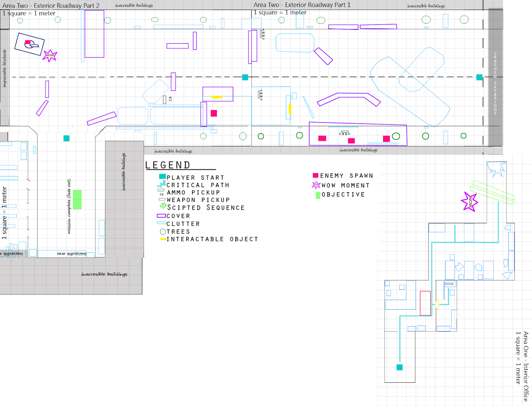The image size is (532, 406).
Task: Click the "PLAYER START" legend text
Action: [x=196, y=178]
